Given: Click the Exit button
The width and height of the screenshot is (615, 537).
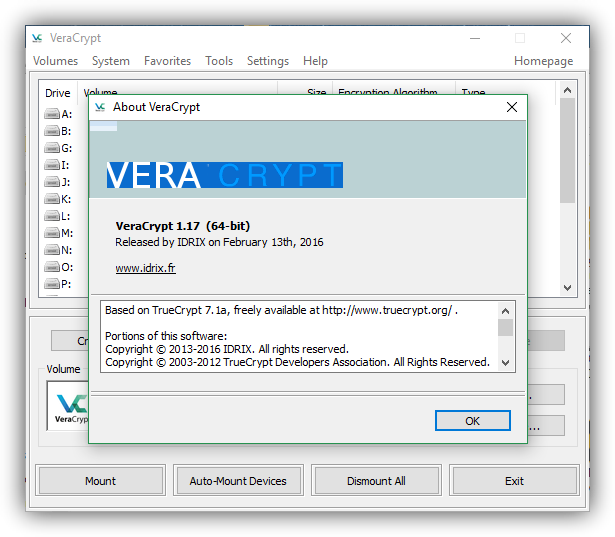Looking at the screenshot, I should pos(514,481).
